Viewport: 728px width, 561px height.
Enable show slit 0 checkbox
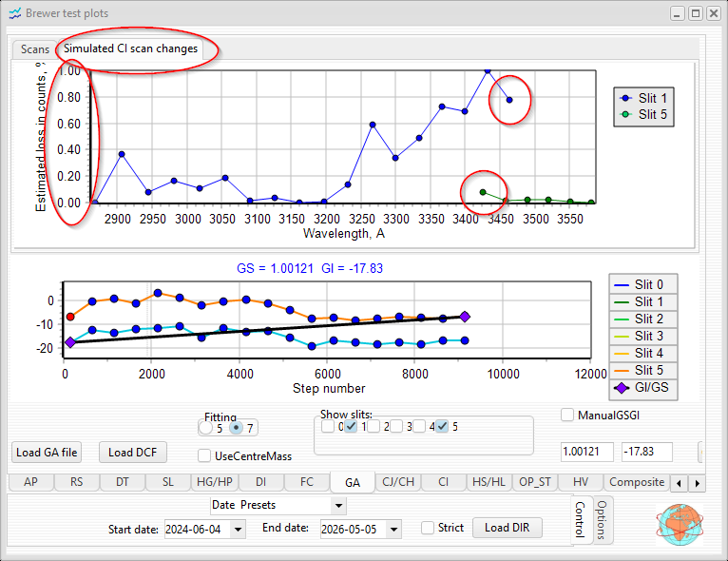[x=328, y=426]
